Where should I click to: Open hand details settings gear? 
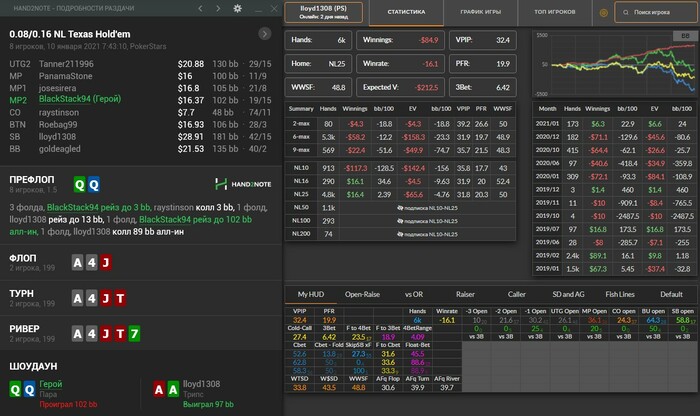pyautogui.click(x=238, y=8)
